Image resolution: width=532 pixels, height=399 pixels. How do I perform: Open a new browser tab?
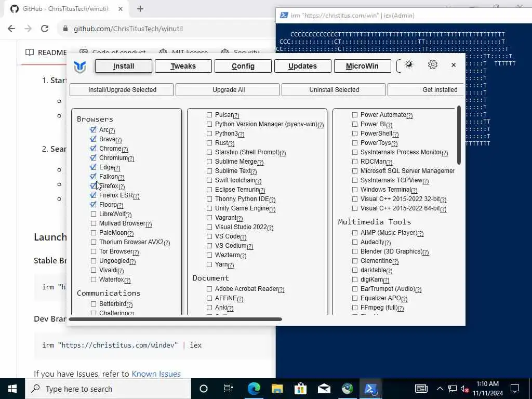[140, 9]
